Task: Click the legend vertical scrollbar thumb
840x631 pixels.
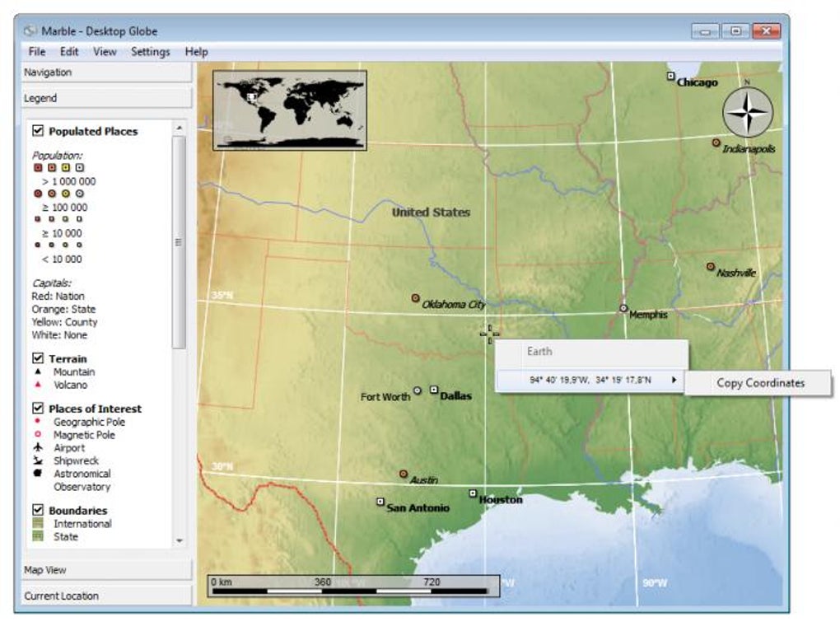Action: point(179,242)
